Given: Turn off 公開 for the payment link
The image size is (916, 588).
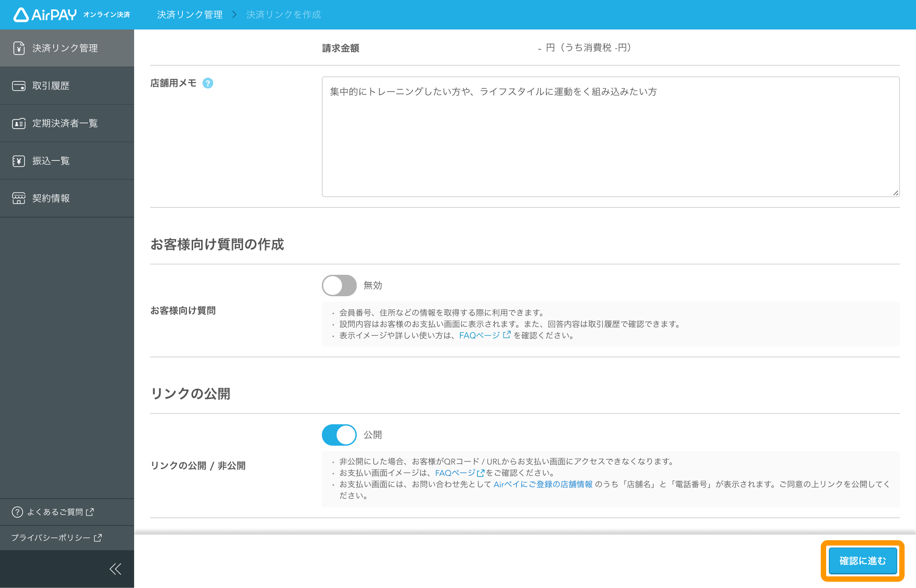Looking at the screenshot, I should [339, 434].
